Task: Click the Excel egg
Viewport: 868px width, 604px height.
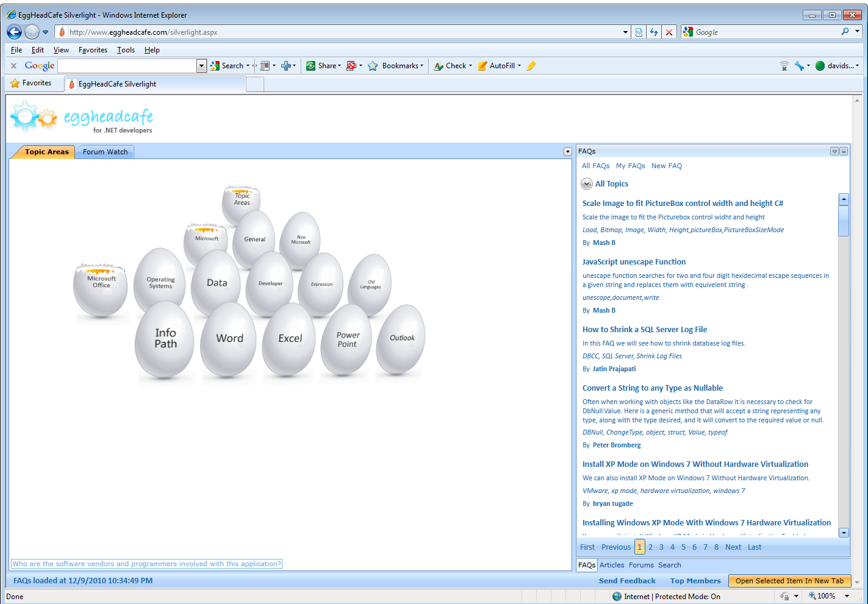Action: click(290, 339)
